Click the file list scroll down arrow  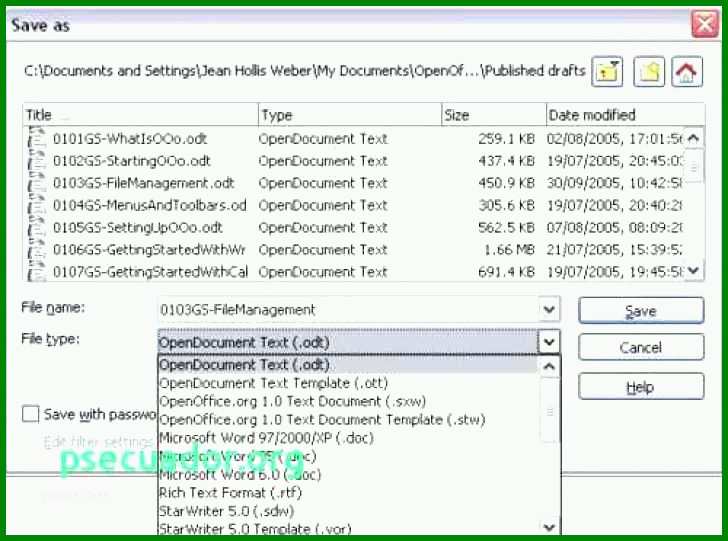pyautogui.click(x=694, y=270)
